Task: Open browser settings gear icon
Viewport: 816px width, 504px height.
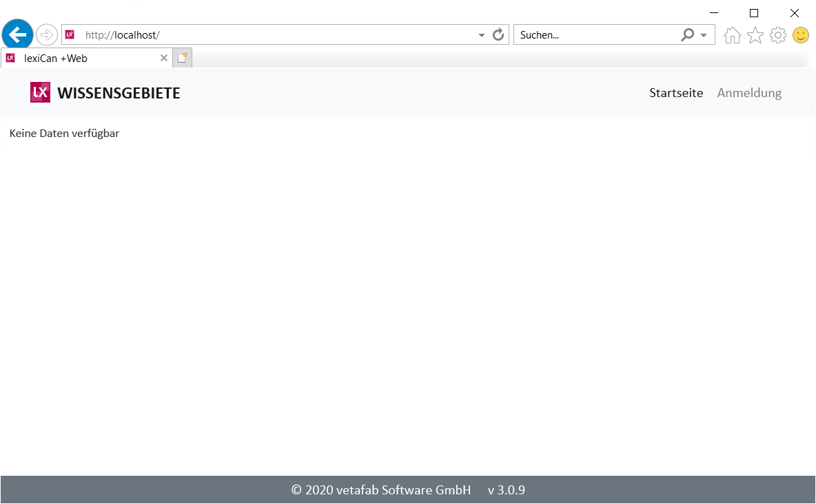Action: pyautogui.click(x=778, y=35)
